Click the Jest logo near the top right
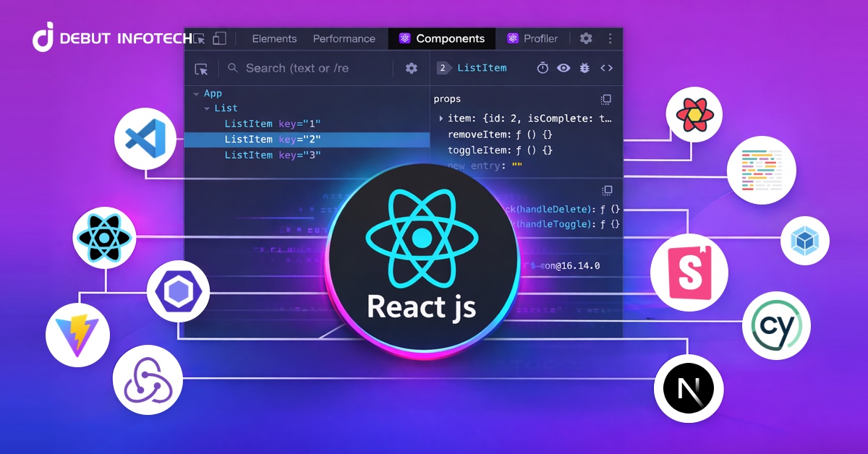This screenshot has width=868, height=454. 694,113
